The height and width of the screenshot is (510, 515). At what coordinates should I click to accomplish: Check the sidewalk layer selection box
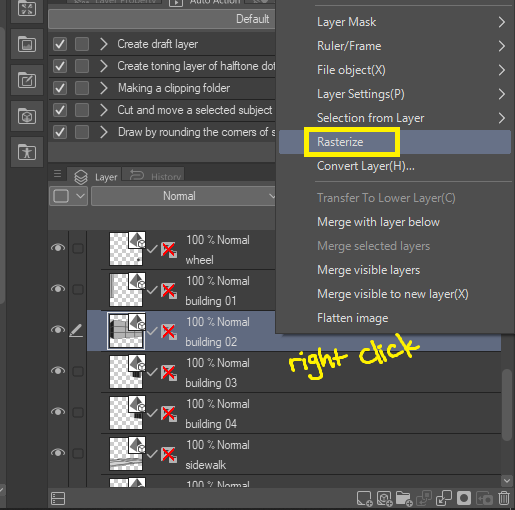coord(78,453)
